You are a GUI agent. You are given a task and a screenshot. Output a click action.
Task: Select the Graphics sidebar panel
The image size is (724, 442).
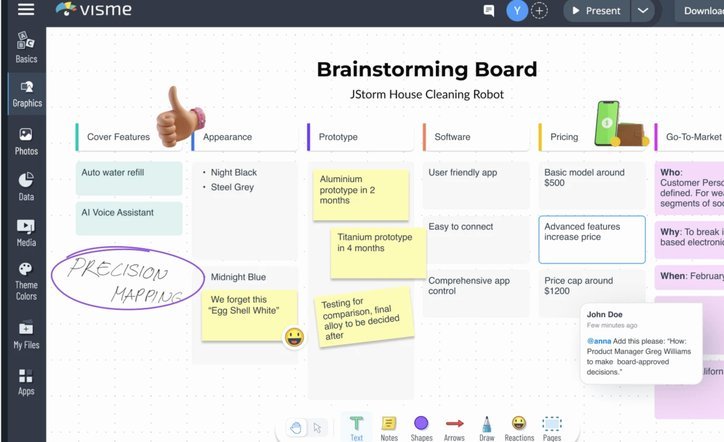point(27,94)
